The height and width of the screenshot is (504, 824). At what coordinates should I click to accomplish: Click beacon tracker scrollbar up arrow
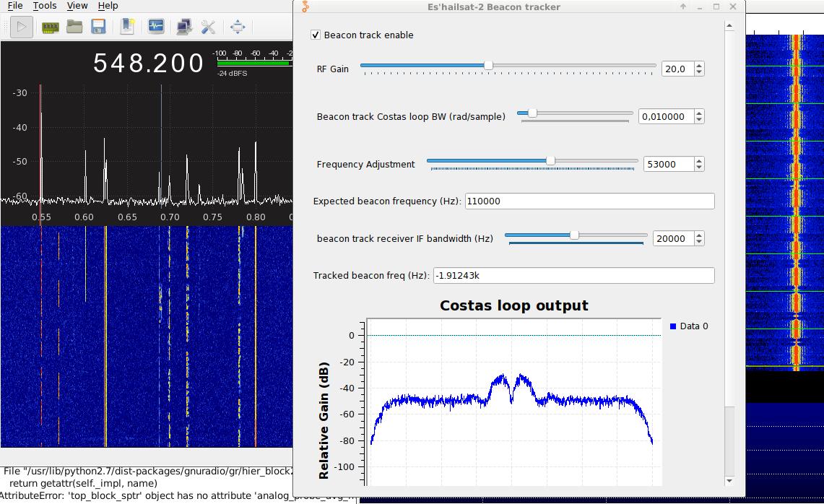click(x=729, y=26)
